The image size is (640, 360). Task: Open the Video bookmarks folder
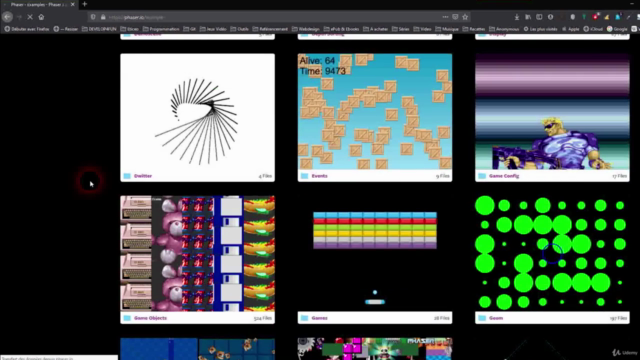pyautogui.click(x=422, y=29)
